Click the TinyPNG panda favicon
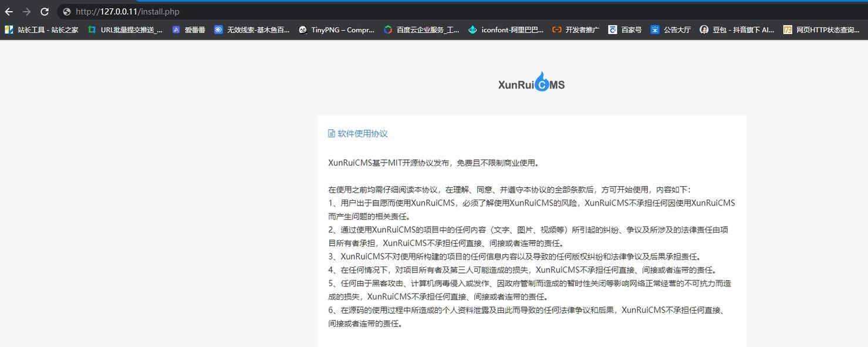The height and width of the screenshot is (347, 868). (x=303, y=29)
